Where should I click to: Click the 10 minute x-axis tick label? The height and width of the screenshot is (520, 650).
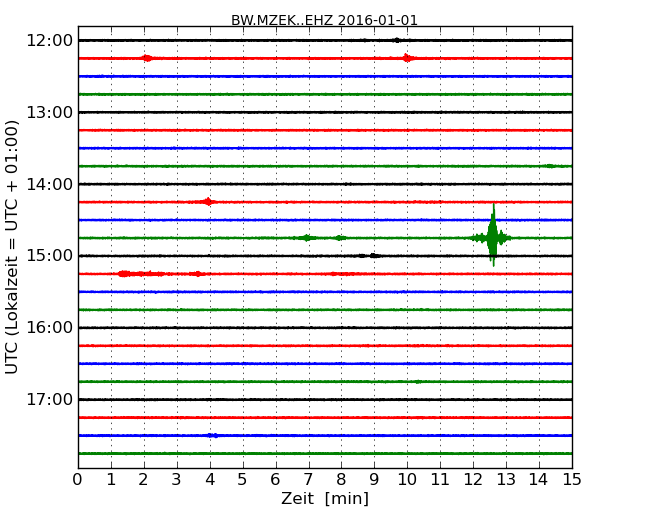(407, 479)
